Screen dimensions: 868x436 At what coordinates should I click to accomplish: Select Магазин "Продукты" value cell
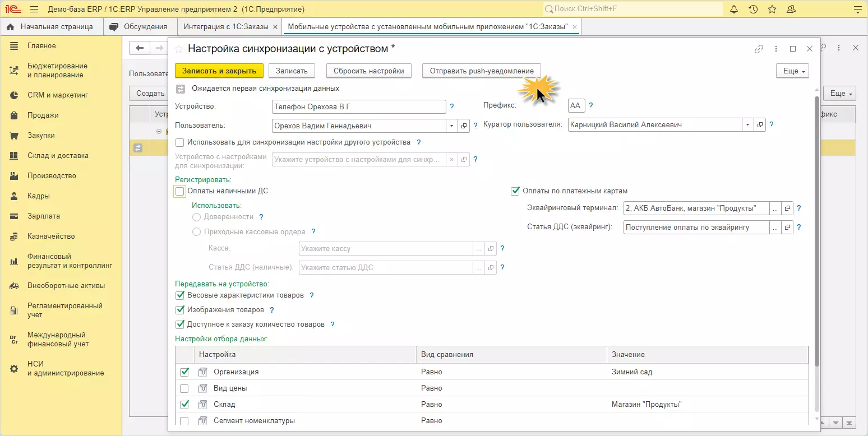[707, 405]
